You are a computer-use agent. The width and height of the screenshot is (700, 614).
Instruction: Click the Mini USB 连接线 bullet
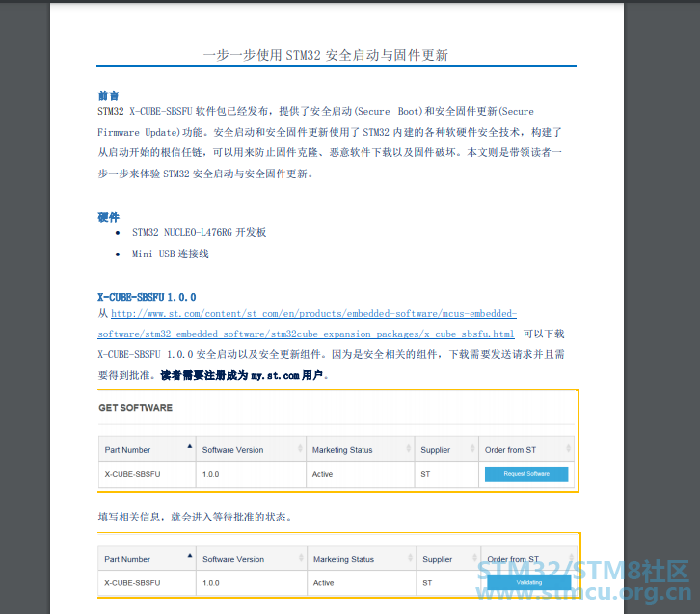(x=170, y=254)
